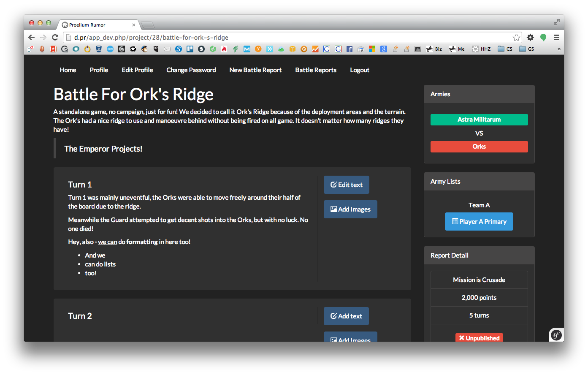Image resolution: width=588 pixels, height=375 pixels.
Task: Show hidden bookmarks with the overflow chevron
Action: (559, 49)
